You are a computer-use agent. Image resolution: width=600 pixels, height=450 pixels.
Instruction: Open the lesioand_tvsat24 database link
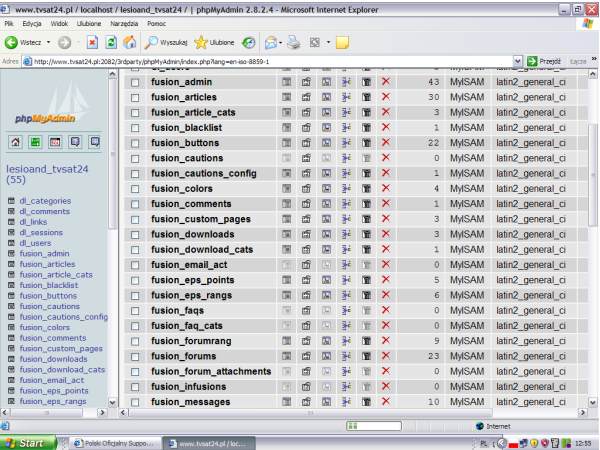(x=47, y=174)
